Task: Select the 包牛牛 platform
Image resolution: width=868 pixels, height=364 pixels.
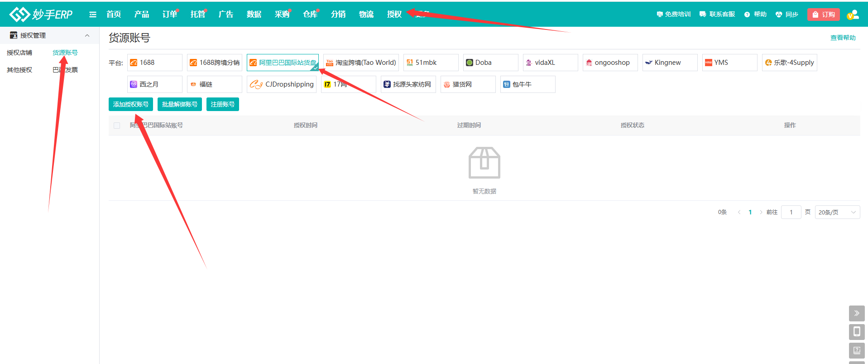Action: tap(528, 84)
